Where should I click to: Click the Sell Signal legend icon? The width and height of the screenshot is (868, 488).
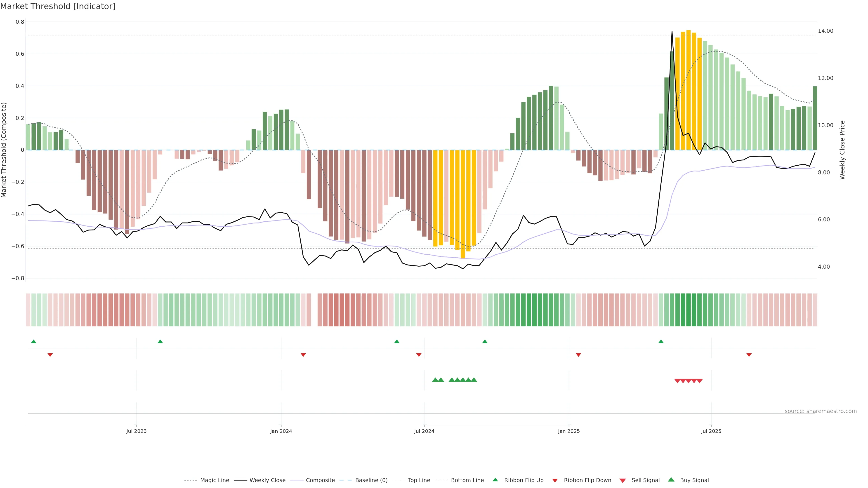click(x=622, y=481)
